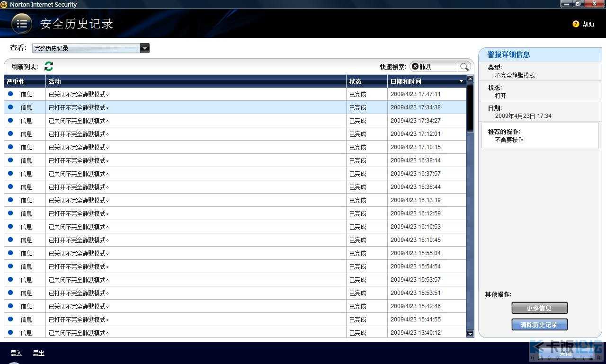Select the row dated 2009/4/23 17:47:11
The height and width of the screenshot is (364, 606).
(x=235, y=94)
